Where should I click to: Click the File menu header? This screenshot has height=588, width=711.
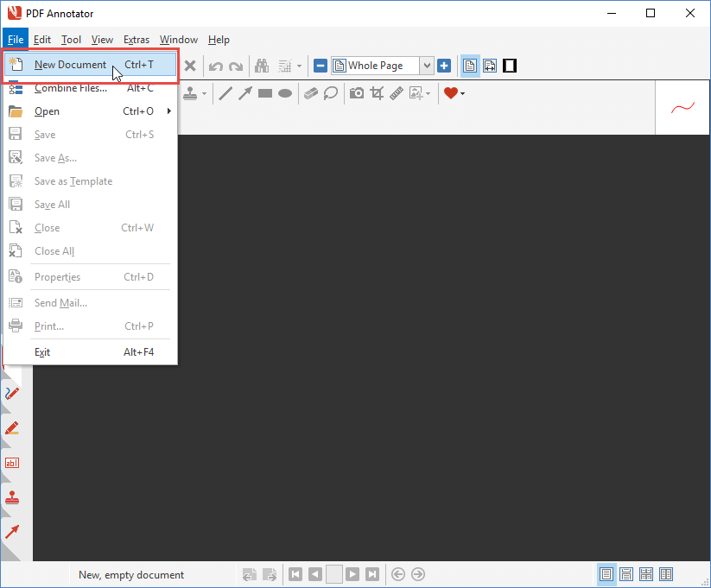[16, 40]
